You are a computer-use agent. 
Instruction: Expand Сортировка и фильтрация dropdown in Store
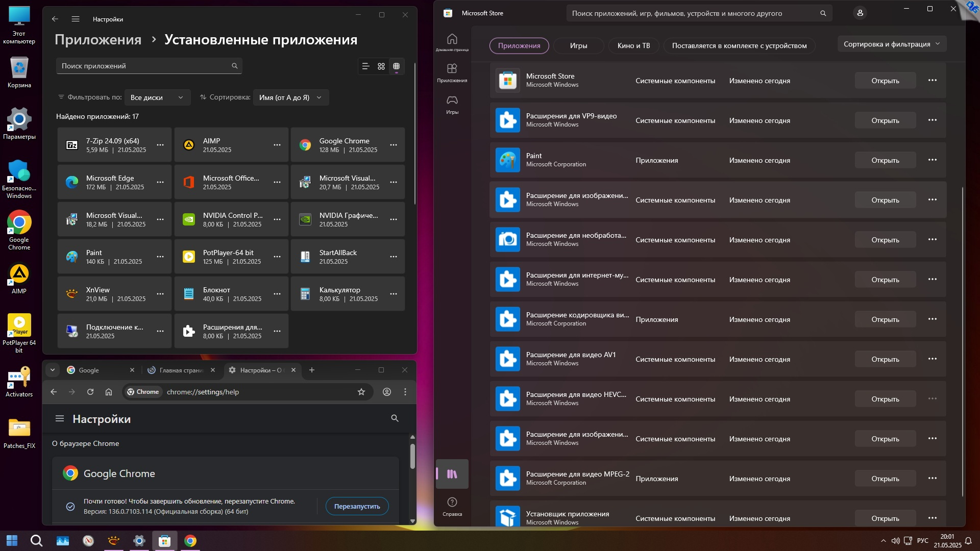click(x=891, y=44)
